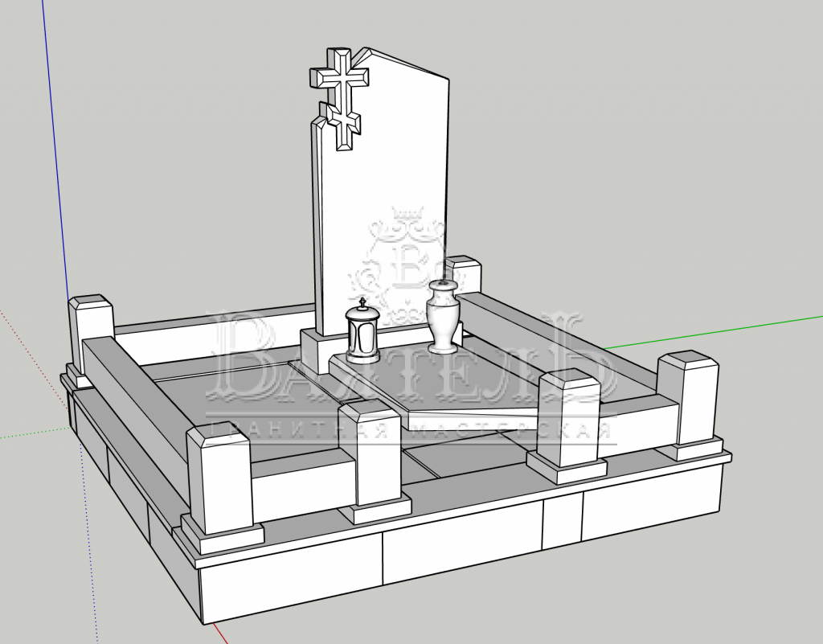Select the pedestal block under the headstone
The width and height of the screenshot is (823, 644).
pyautogui.click(x=312, y=350)
